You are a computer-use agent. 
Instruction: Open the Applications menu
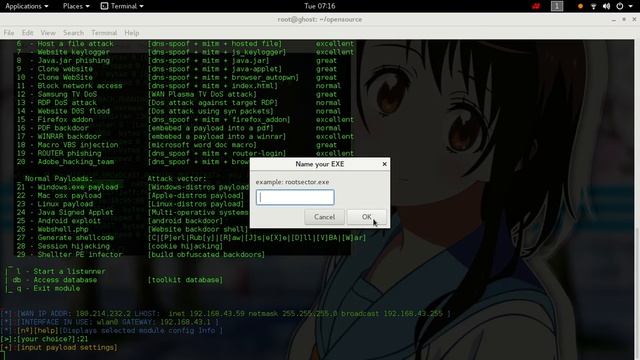coord(27,6)
